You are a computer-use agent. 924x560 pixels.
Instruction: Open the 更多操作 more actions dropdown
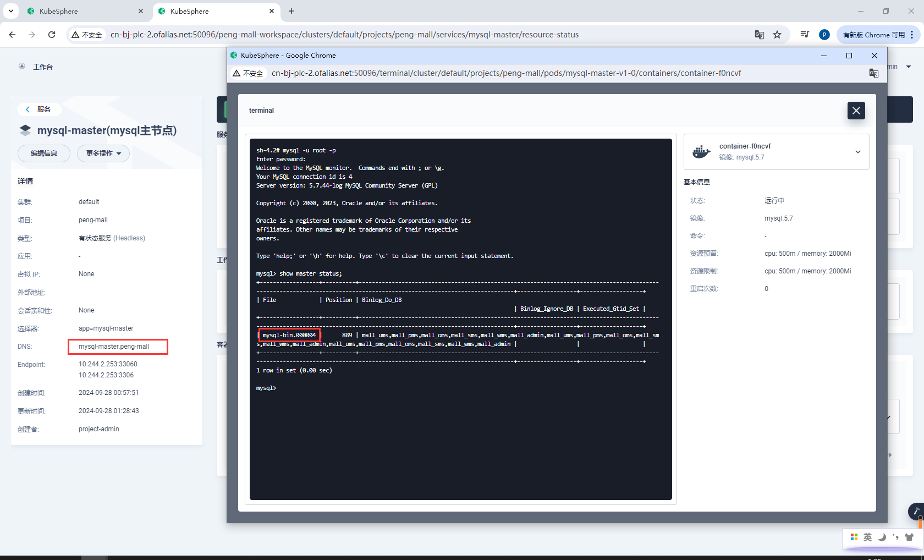pyautogui.click(x=103, y=153)
